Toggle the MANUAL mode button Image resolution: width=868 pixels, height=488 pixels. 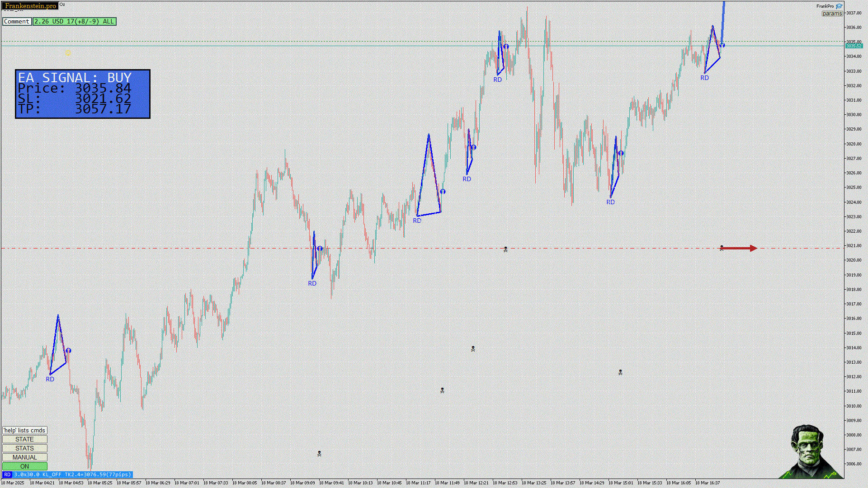coord(24,457)
